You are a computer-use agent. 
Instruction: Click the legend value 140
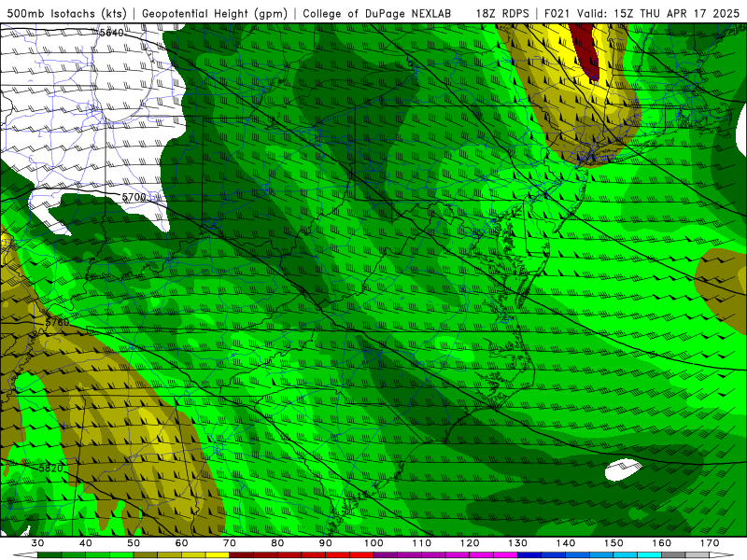coord(566,543)
